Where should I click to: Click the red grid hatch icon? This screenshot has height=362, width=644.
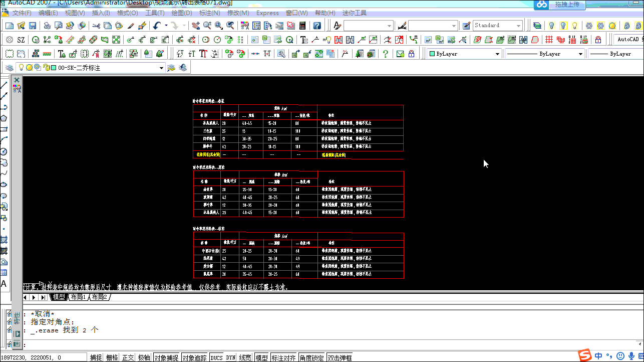tap(549, 40)
